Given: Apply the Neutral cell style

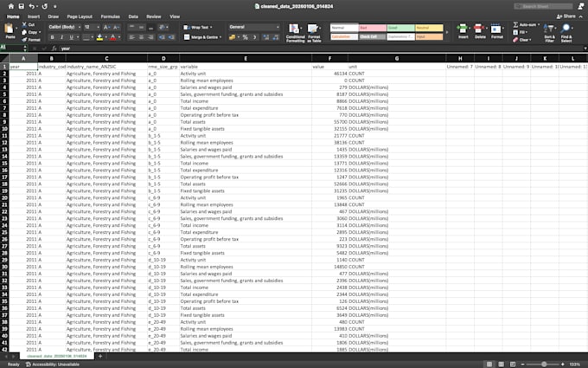Looking at the screenshot, I should coord(429,28).
